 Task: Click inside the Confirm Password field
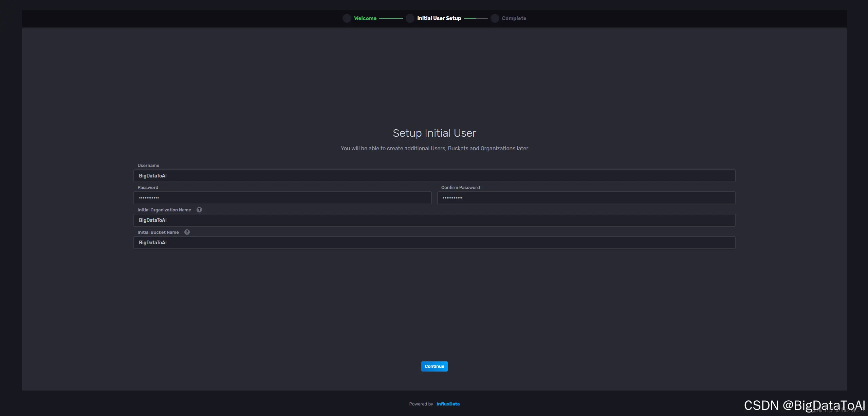[x=586, y=198]
